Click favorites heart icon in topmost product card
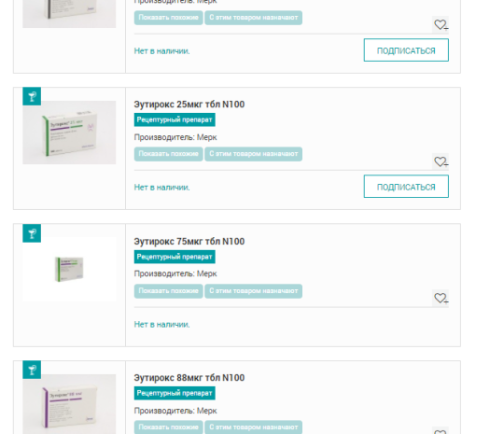This screenshot has width=504, height=434. (441, 24)
